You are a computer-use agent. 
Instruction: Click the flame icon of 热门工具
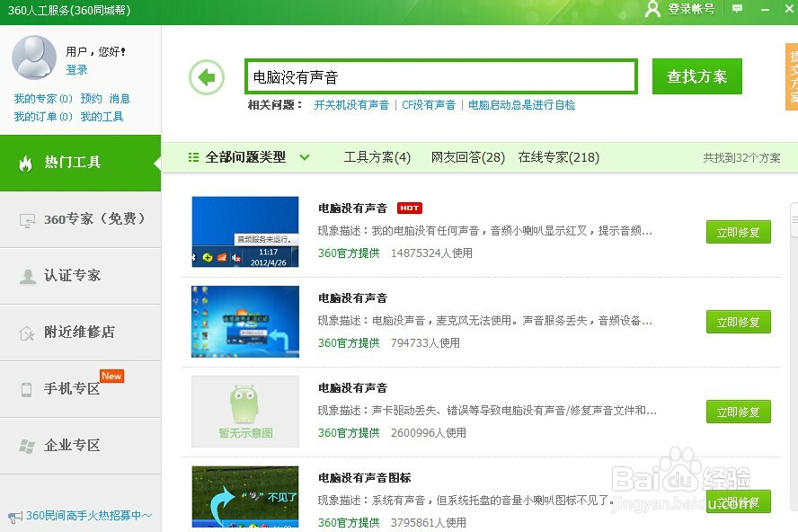point(25,164)
